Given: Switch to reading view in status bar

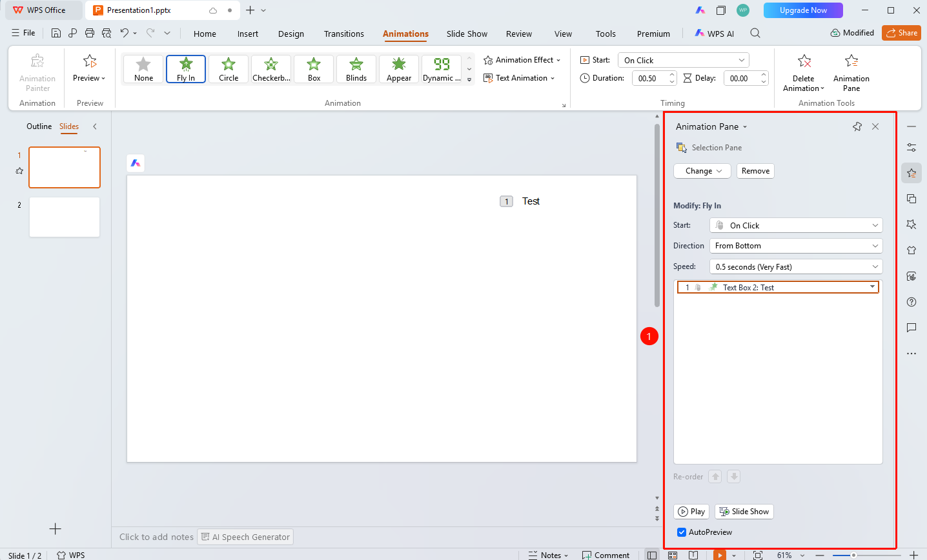Looking at the screenshot, I should coord(693,555).
